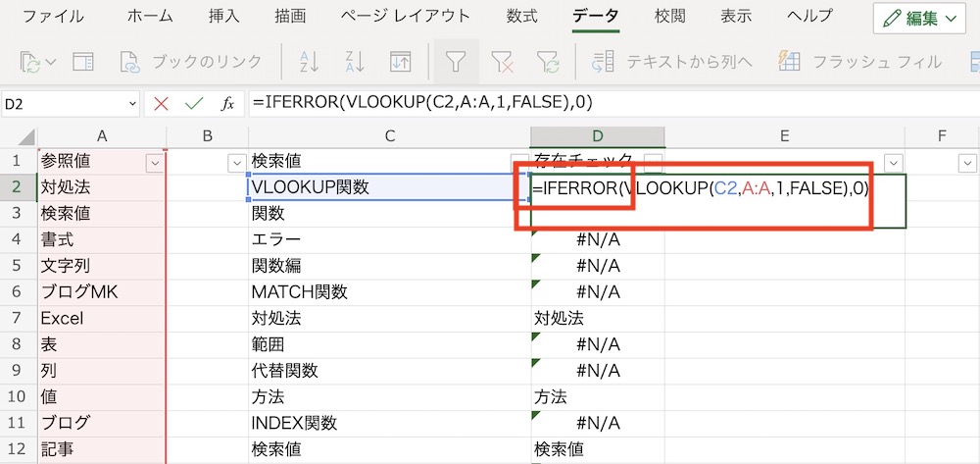Open the custom sort dialog icon
The image size is (980, 464).
coord(401,61)
